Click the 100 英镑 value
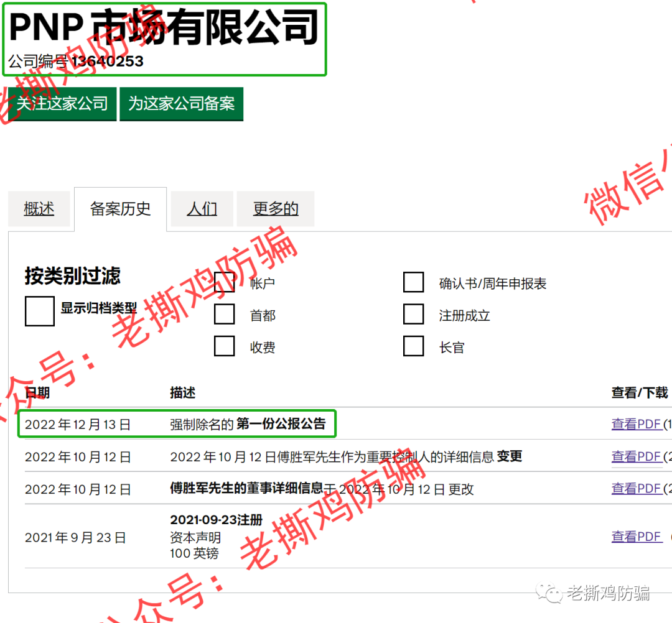Screen dimensions: 672x623 (194, 553)
